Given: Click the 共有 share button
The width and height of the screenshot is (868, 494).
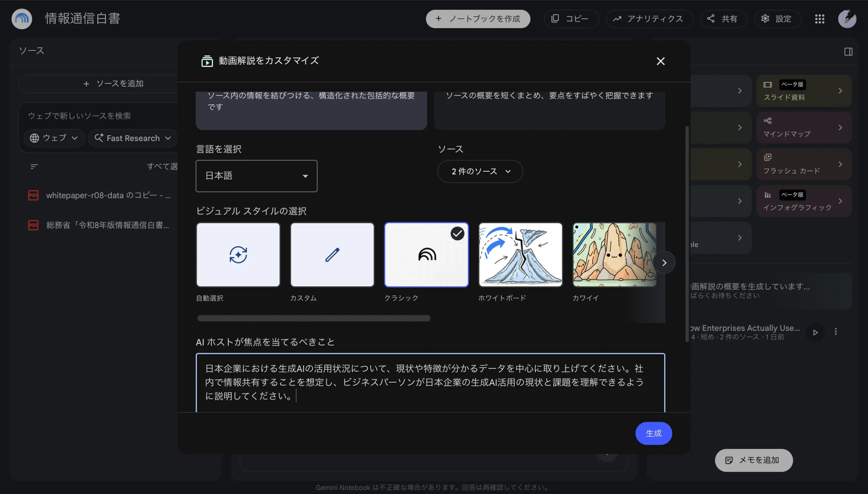Looking at the screenshot, I should (x=723, y=19).
